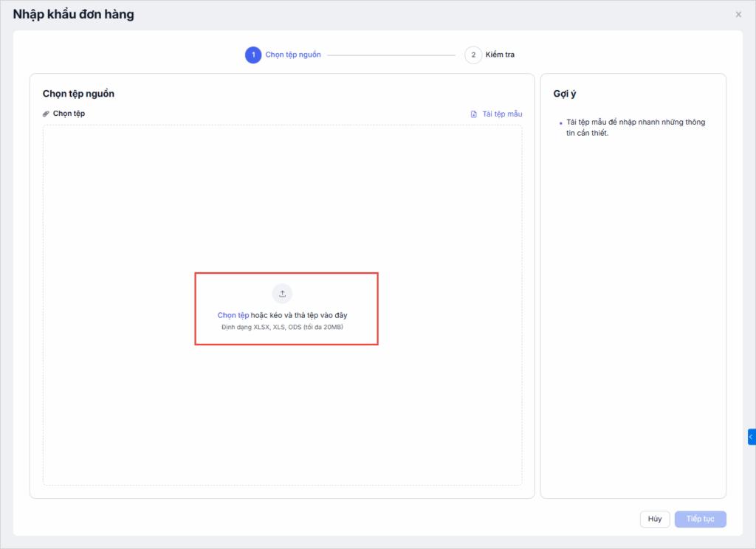
Task: Click the upload arrow icon in the drop zone
Action: [282, 294]
